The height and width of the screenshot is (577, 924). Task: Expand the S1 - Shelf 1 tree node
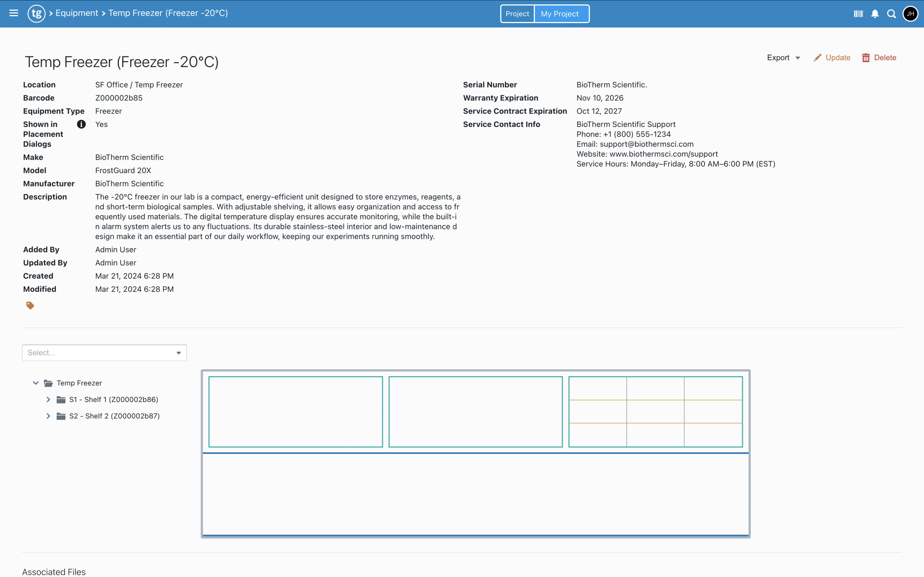(48, 400)
